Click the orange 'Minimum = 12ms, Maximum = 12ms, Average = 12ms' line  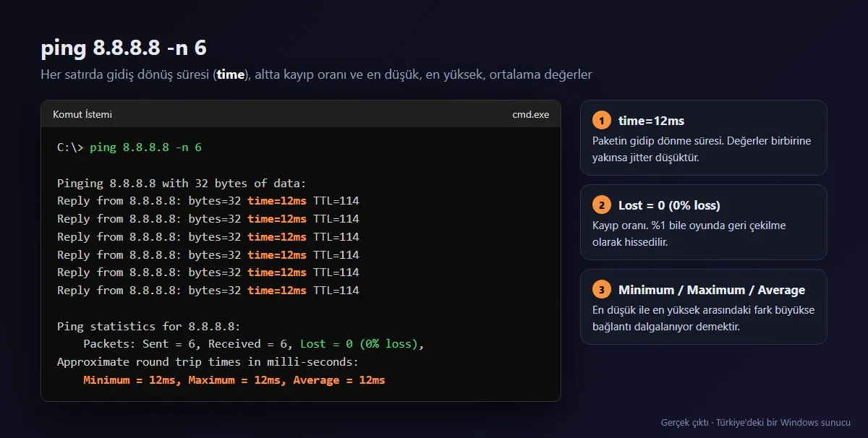coord(234,380)
